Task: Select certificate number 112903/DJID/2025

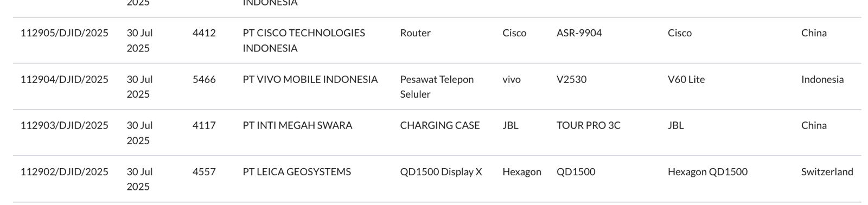Action: (x=65, y=125)
